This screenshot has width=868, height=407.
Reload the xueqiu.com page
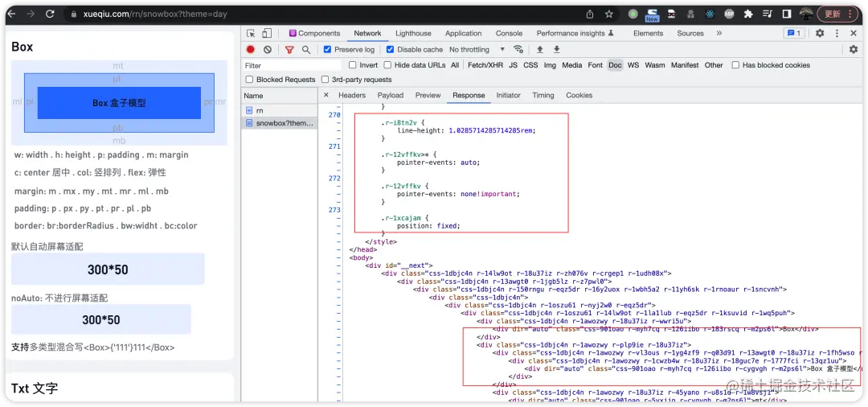coord(50,14)
